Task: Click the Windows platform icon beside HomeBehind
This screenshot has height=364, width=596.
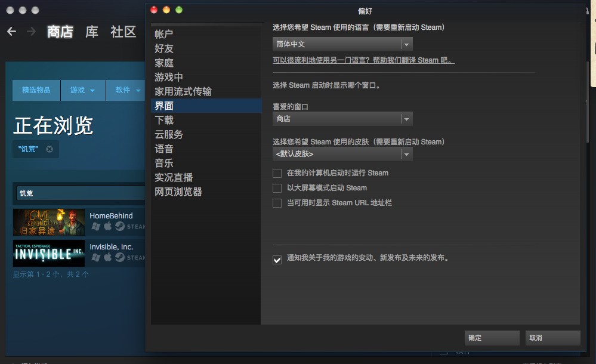Action: tap(96, 227)
